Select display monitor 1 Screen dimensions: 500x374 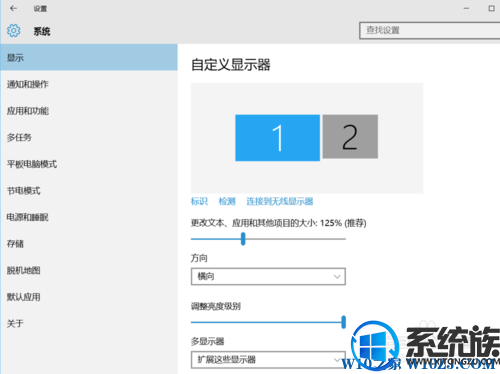[x=277, y=138]
